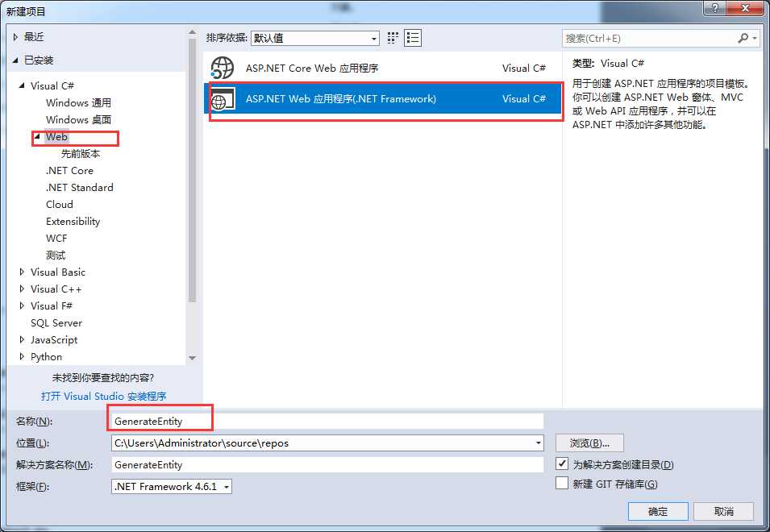Select SQL Server category
This screenshot has height=532, width=770.
pos(56,323)
